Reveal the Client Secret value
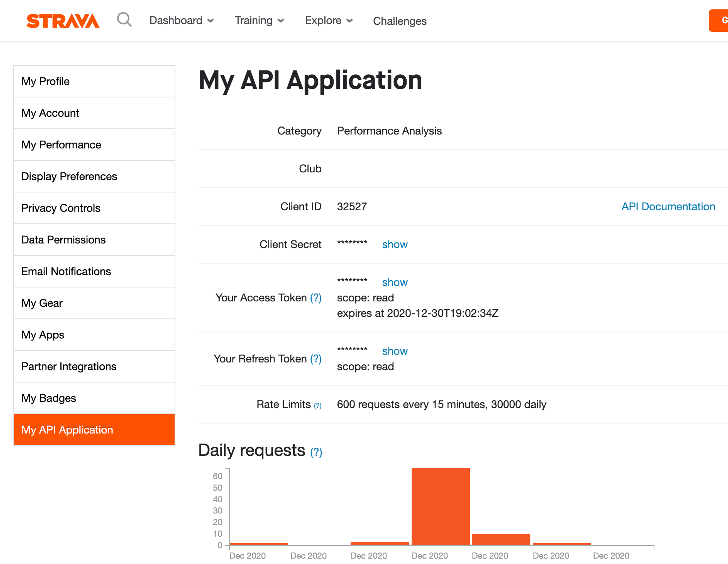 (x=394, y=244)
